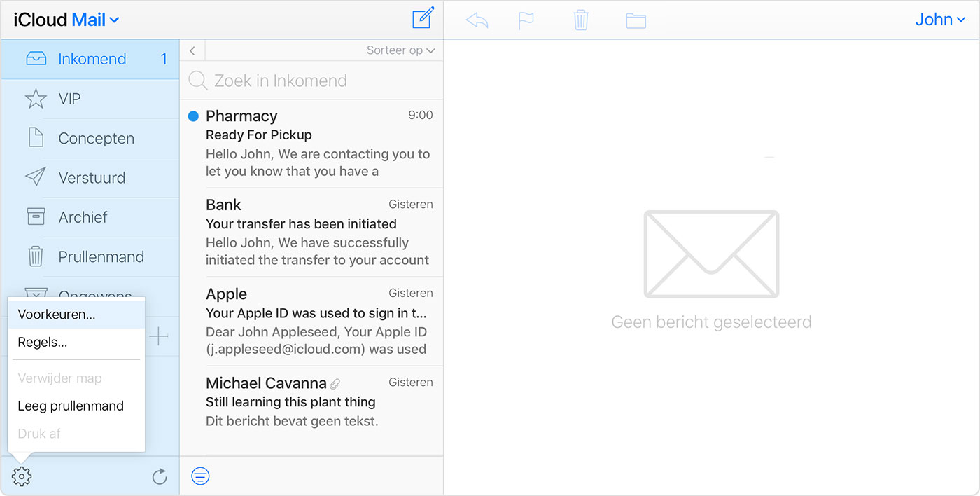
Task: Click the Zoek in Inkomend search field
Action: coord(311,81)
